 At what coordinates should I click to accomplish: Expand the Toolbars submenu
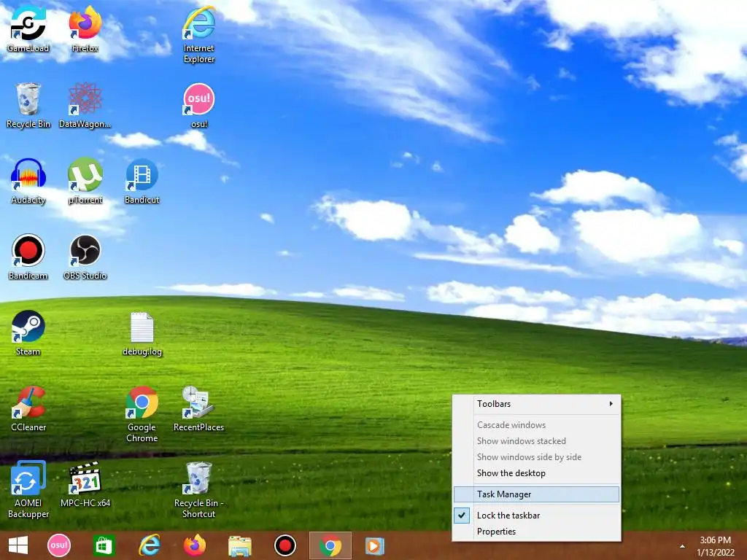[x=536, y=404]
